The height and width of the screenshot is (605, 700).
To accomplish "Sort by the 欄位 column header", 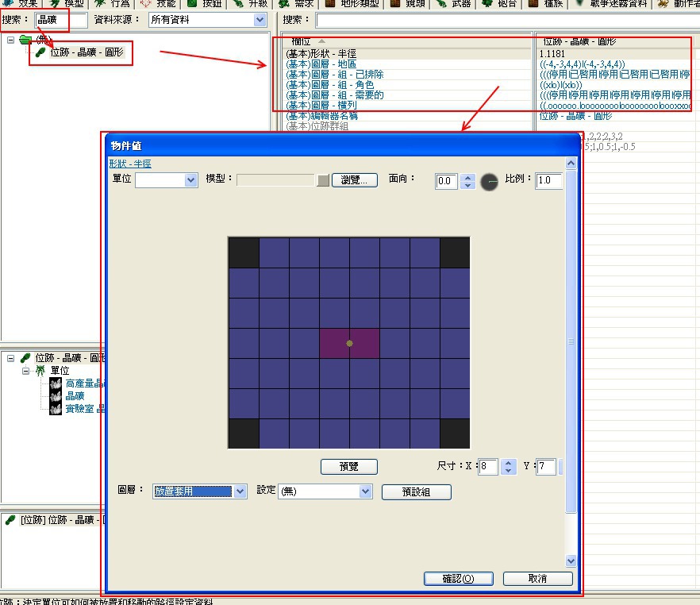I will point(406,41).
